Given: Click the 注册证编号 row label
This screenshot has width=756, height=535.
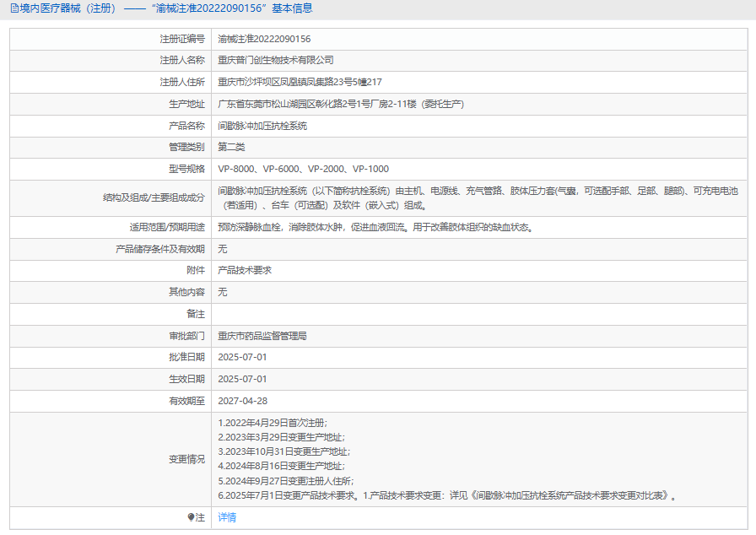Looking at the screenshot, I should (x=182, y=39).
